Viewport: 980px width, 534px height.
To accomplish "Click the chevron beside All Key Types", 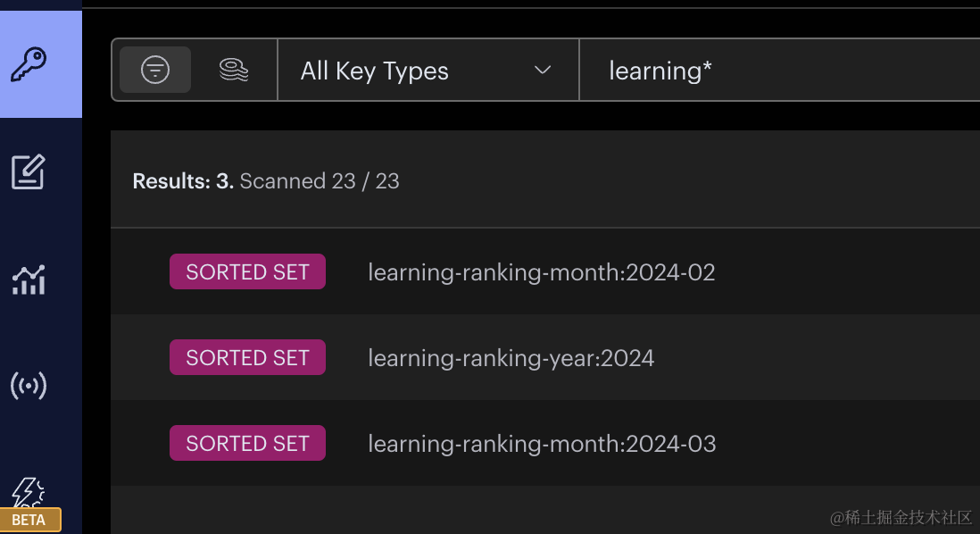I will point(542,71).
